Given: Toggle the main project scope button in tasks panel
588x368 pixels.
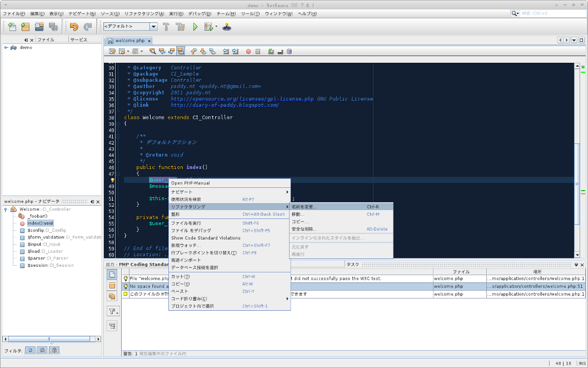Looking at the screenshot, I should point(112,286).
